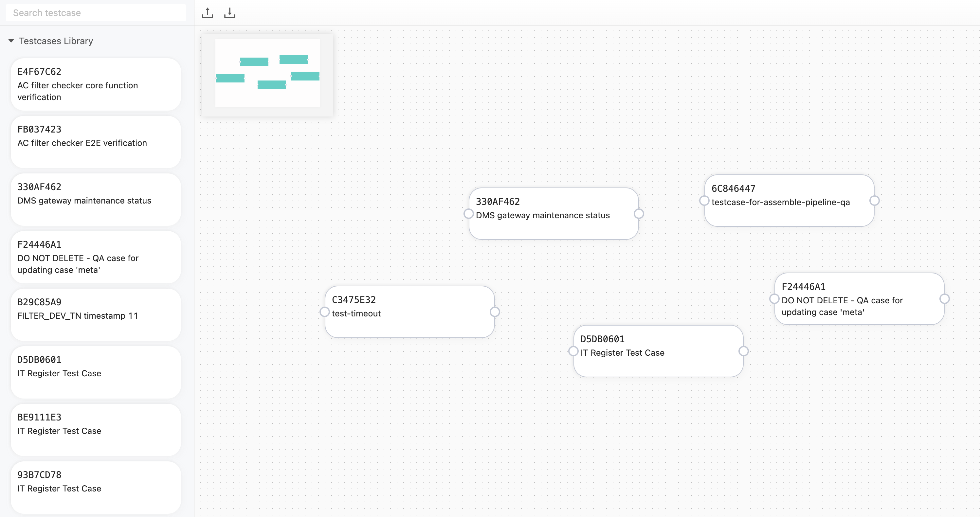
Task: Click output port of canvas node F24446A1
Action: point(945,299)
